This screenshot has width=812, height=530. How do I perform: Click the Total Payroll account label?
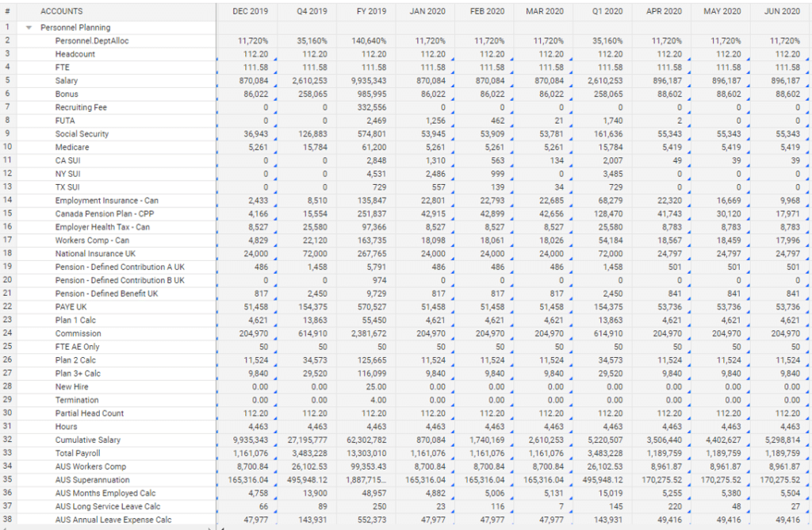(79, 453)
